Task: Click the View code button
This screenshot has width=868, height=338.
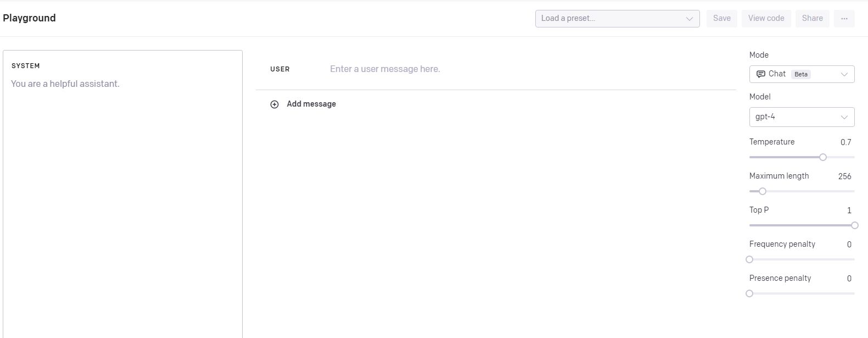Action: (766, 19)
